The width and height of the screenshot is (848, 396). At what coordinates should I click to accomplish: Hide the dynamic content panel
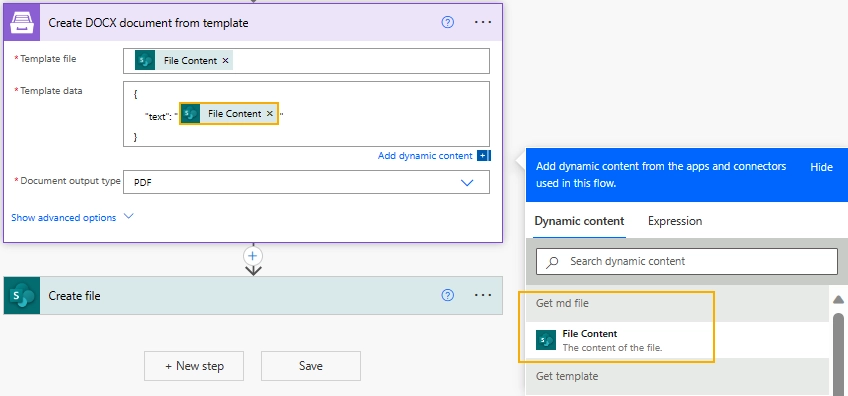[821, 167]
